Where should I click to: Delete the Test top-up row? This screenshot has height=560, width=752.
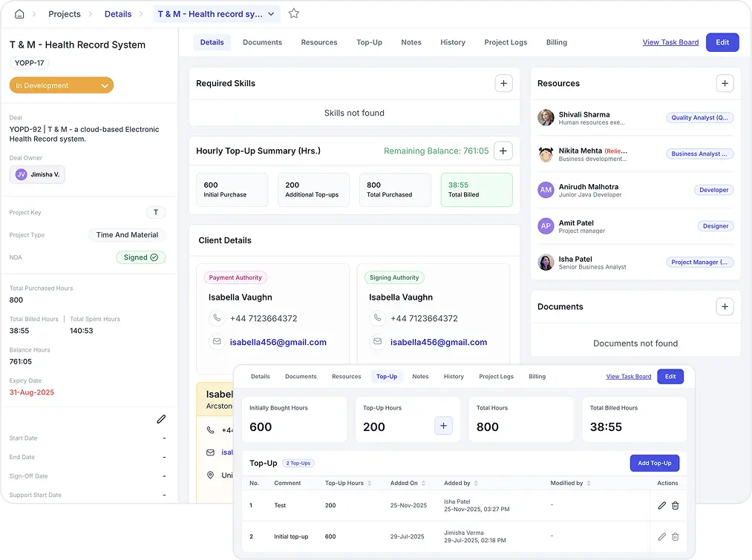point(675,505)
